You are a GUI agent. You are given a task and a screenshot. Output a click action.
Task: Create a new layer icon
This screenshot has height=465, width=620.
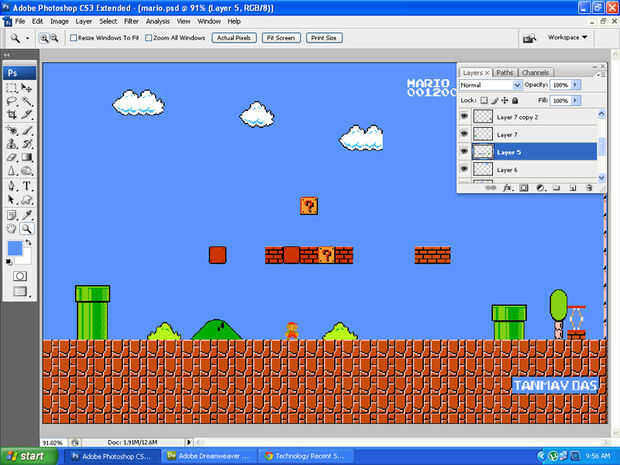coord(573,188)
